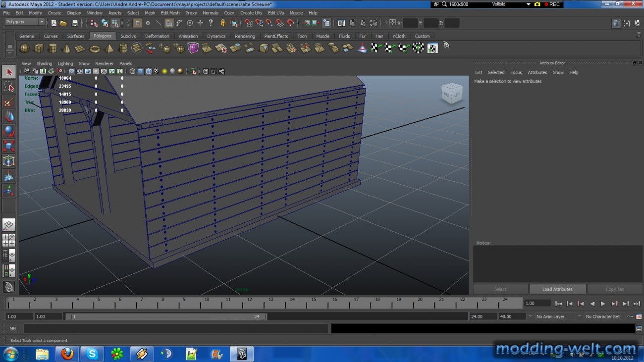
Task: Create a polygon plane from shelf
Action: tap(80, 48)
